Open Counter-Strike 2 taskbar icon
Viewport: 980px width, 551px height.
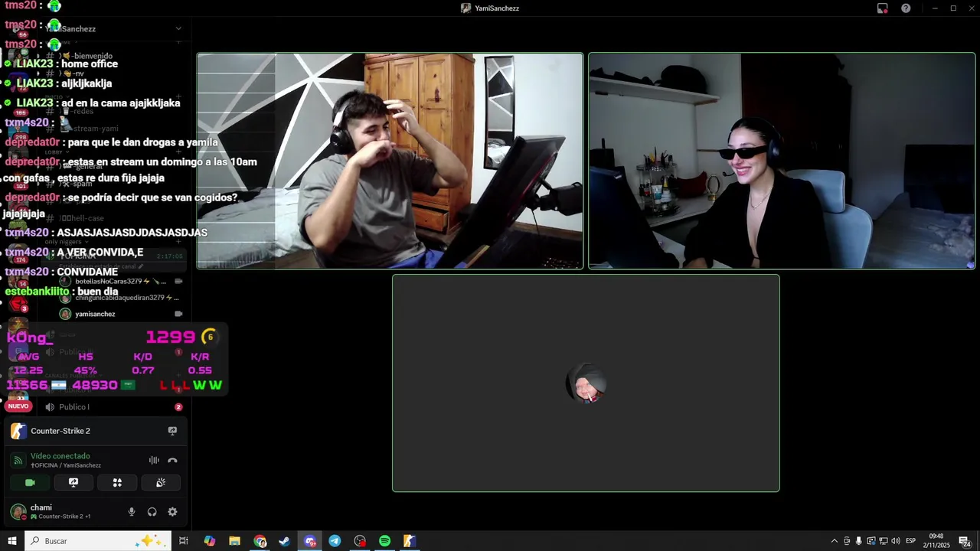[x=410, y=541]
